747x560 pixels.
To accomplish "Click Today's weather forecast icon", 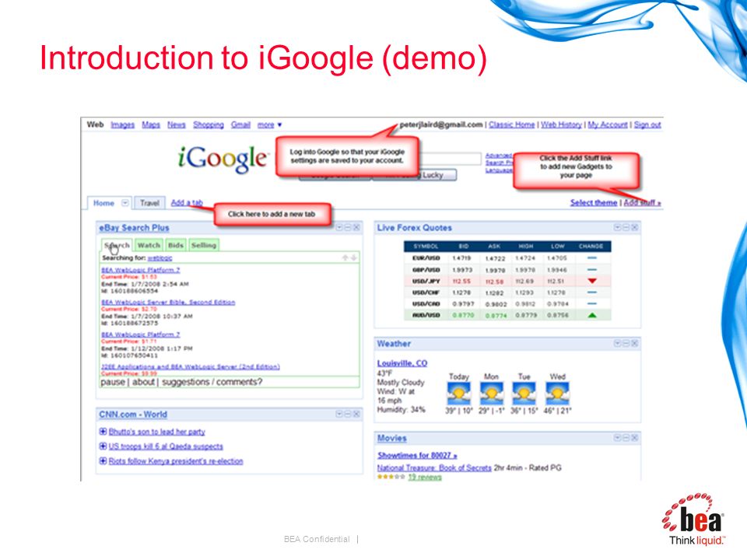I will [459, 394].
